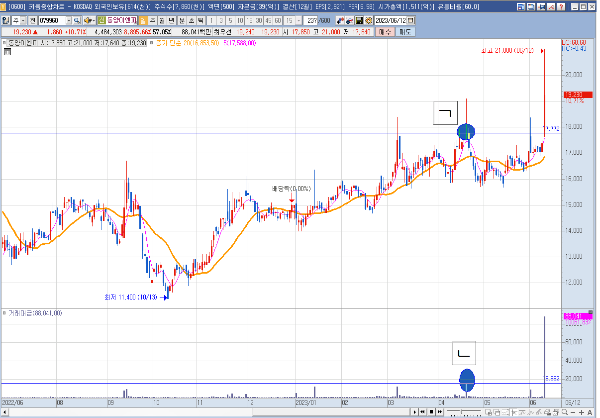Viewport: 600px width, 418px height.
Task: Click the stock search magnifier icon
Action: click(77, 20)
